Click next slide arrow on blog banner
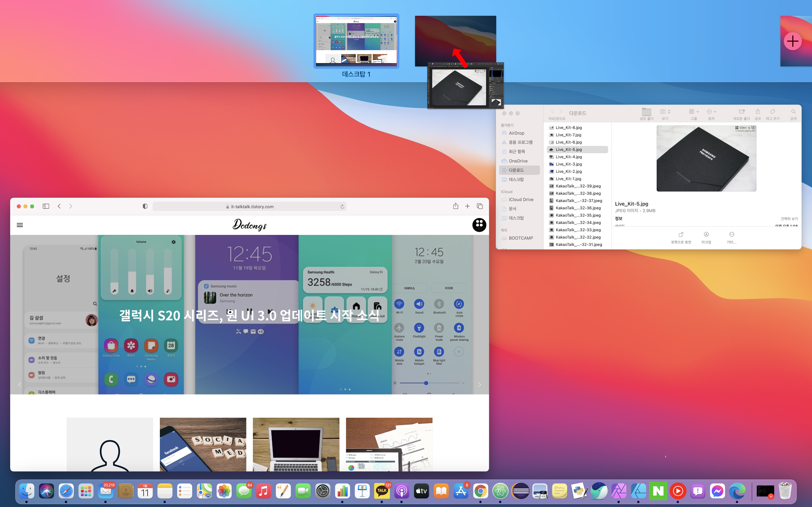812x507 pixels. point(480,384)
